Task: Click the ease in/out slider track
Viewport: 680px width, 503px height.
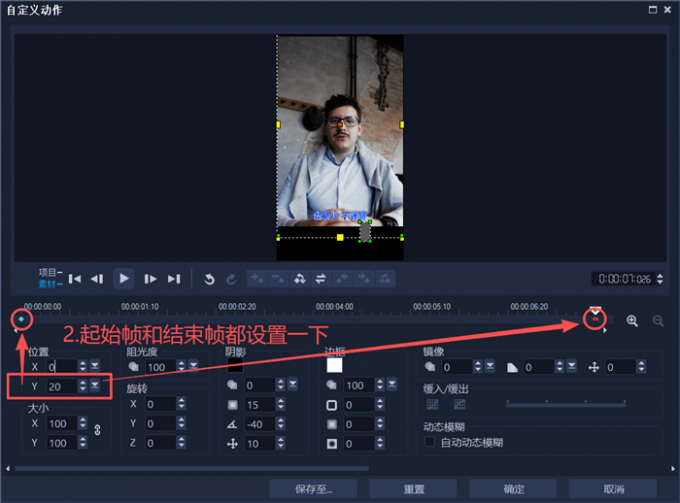Action: point(566,405)
